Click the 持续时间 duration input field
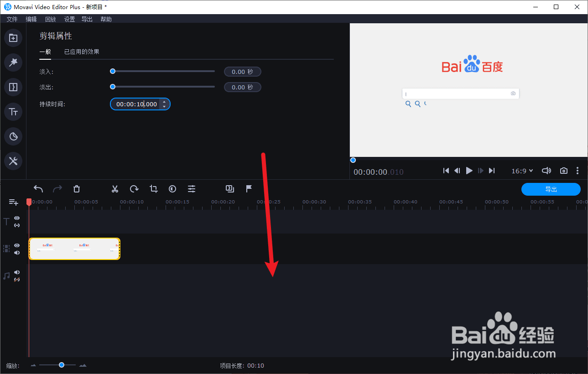Screen dimensions: 588x374 (140, 104)
